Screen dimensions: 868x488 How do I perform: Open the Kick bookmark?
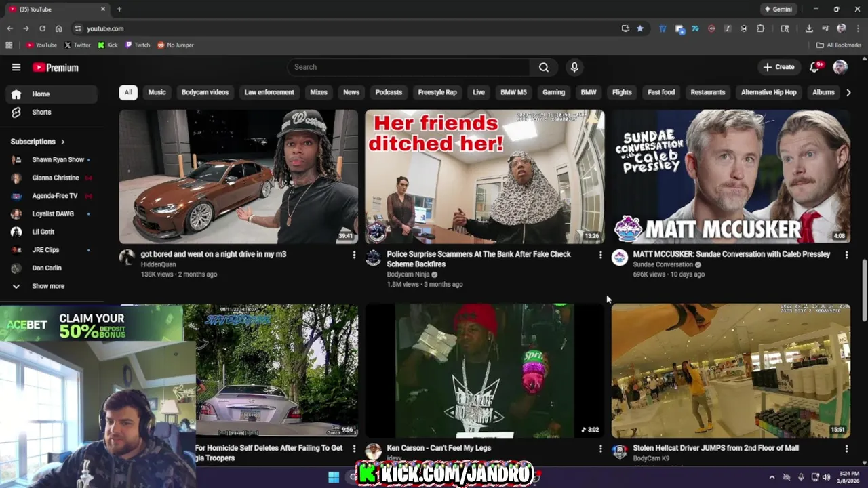[108, 45]
